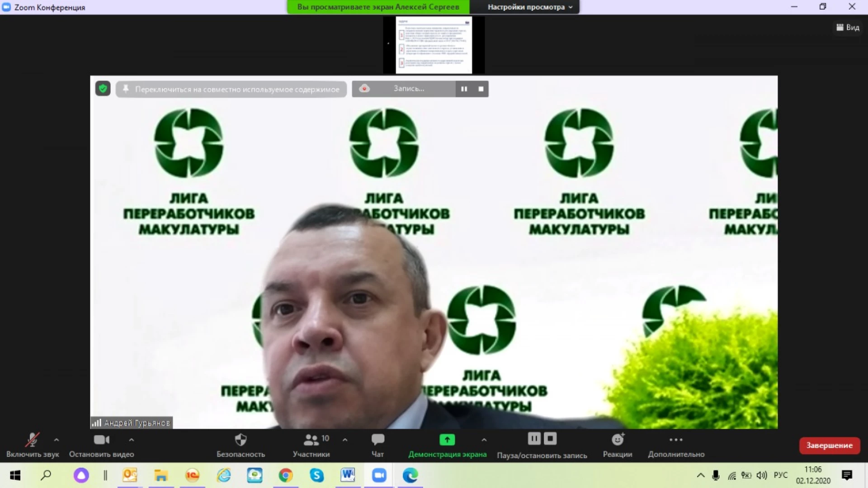The image size is (868, 488).
Task: Click the green screen viewing banner
Action: pos(378,7)
